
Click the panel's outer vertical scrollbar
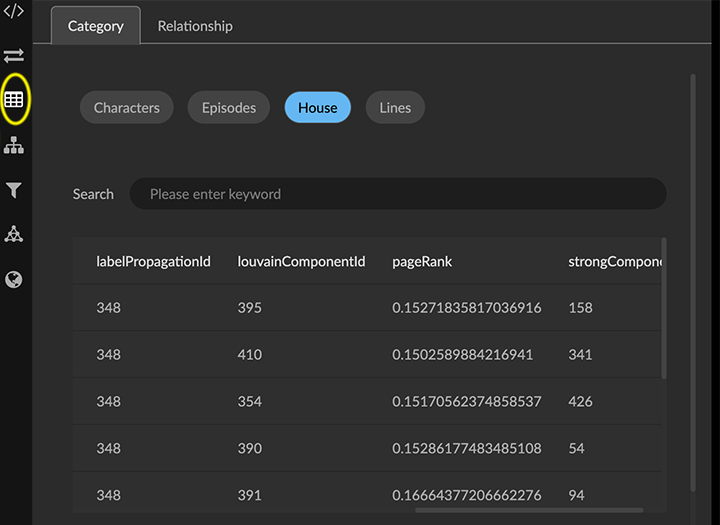693,282
